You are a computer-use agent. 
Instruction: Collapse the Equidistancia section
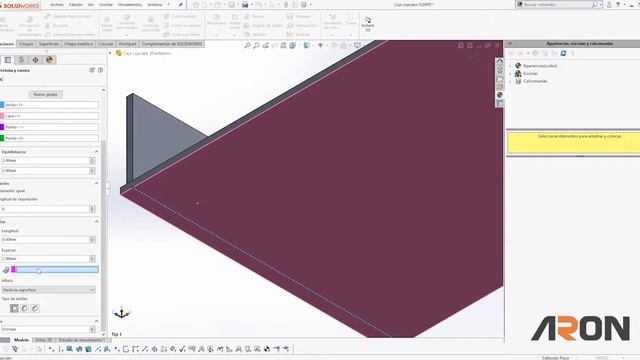tap(96, 151)
